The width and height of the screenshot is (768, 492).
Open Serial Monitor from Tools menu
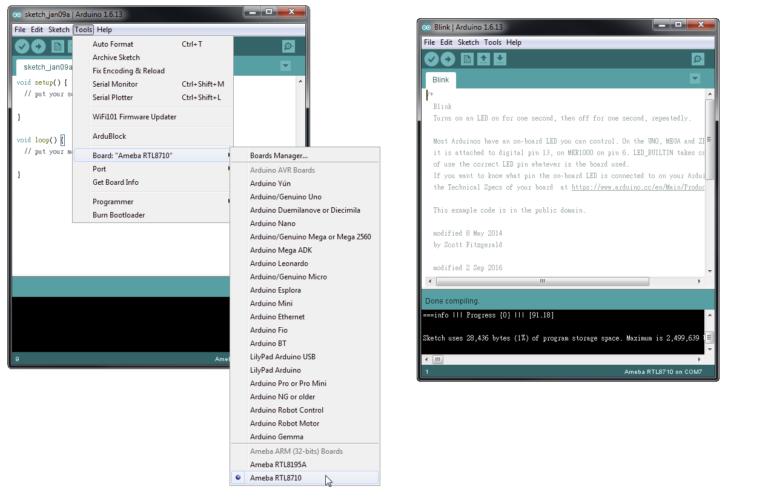153,84
